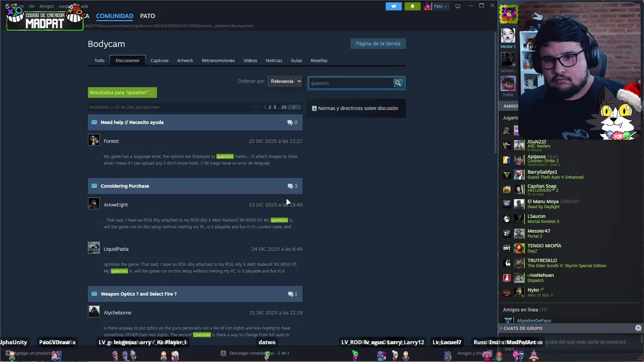This screenshot has height=362, width=644.
Task: Click the DayZ icon beside TENGO MIOPÍA
Action: tap(507, 248)
